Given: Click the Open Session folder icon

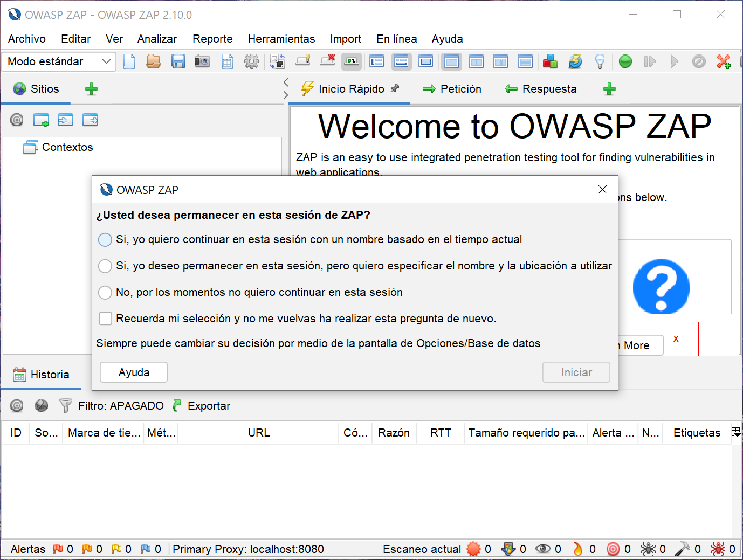Looking at the screenshot, I should (154, 61).
